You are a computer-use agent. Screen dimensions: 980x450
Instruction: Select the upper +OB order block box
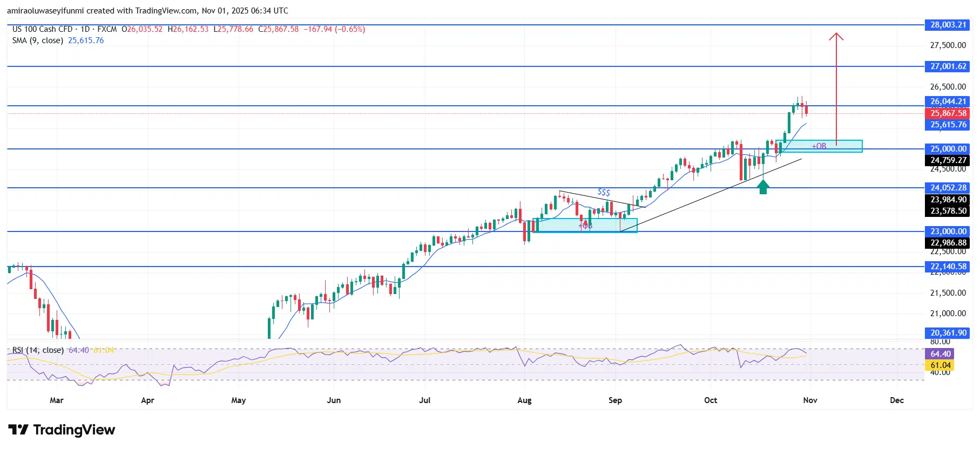pos(819,146)
